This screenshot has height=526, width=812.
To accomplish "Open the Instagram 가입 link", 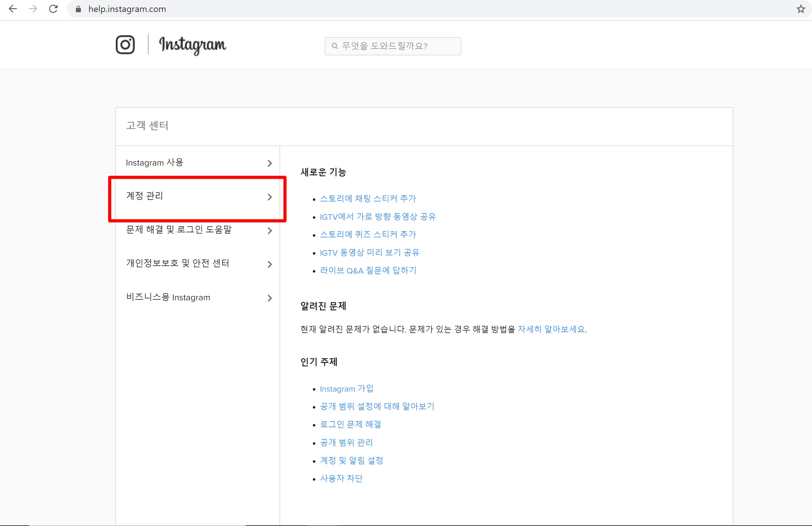I will 346,389.
